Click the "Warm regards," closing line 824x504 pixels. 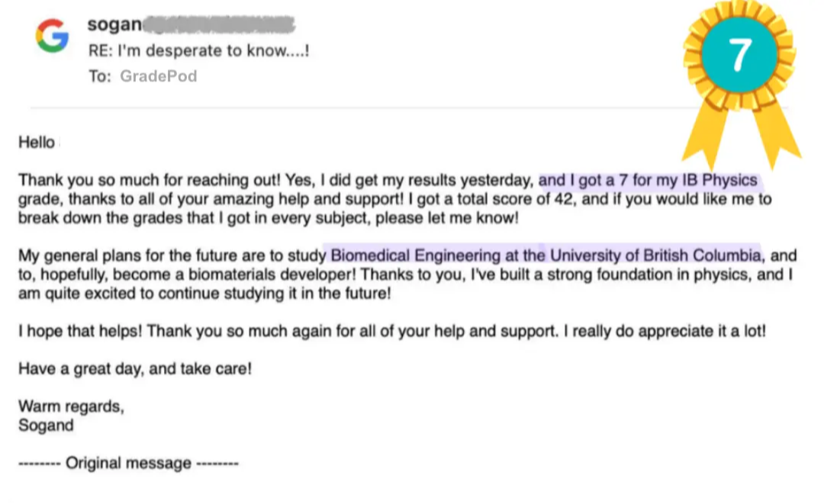tap(71, 406)
